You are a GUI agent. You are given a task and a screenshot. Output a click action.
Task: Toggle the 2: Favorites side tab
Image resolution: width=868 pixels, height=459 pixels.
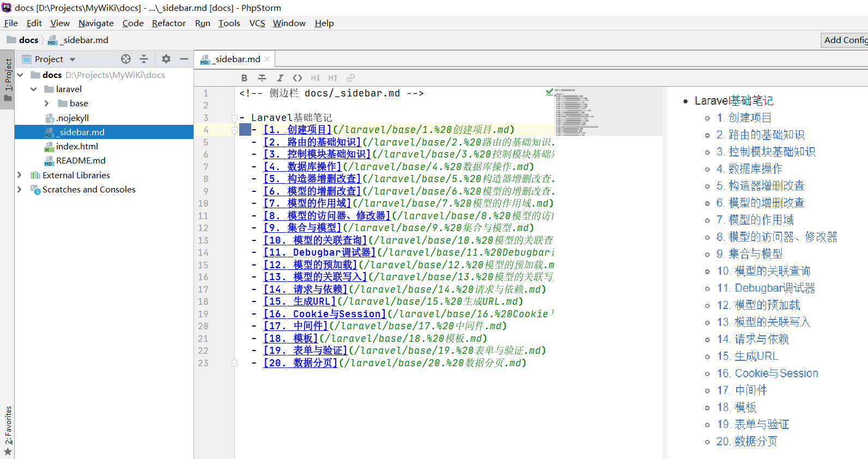[8, 431]
